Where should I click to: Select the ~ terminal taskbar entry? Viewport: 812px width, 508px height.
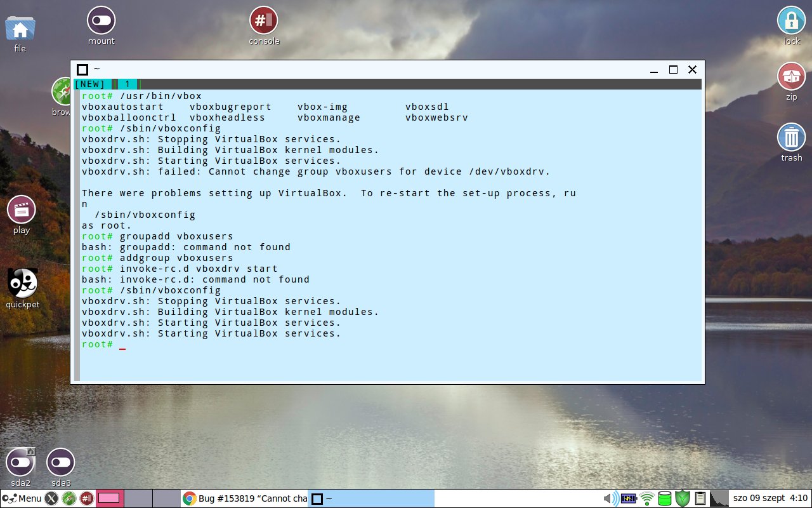click(371, 498)
